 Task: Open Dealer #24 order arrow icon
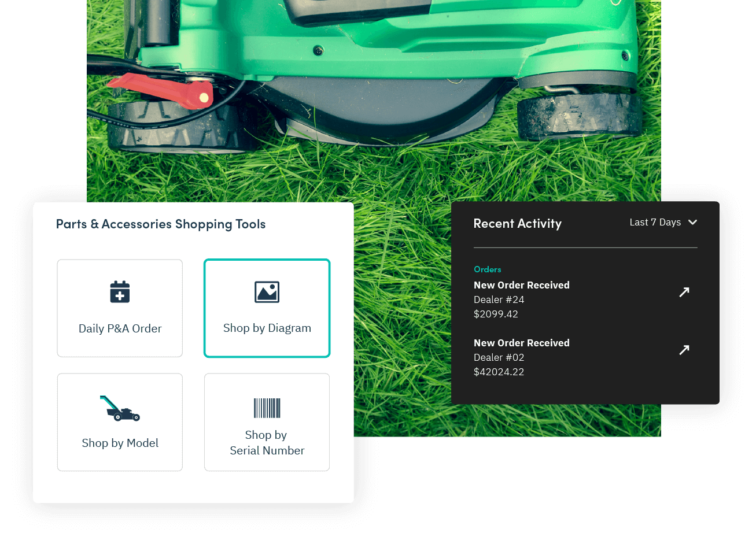point(684,292)
